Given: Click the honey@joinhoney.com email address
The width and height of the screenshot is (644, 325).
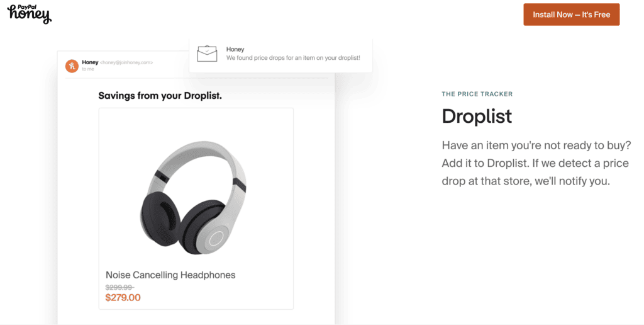Looking at the screenshot, I should [x=126, y=62].
